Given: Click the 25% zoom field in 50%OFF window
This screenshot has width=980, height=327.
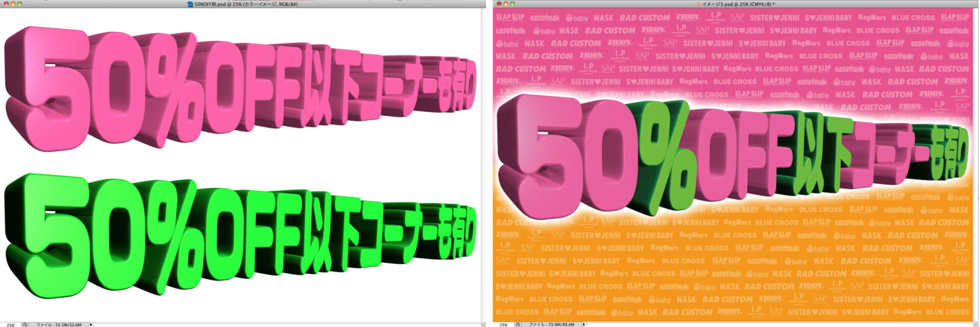Looking at the screenshot, I should pos(11,325).
